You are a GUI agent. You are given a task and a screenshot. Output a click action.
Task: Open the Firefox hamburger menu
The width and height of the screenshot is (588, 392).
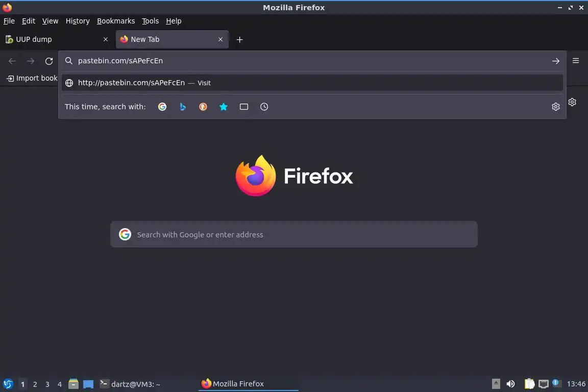pyautogui.click(x=576, y=61)
